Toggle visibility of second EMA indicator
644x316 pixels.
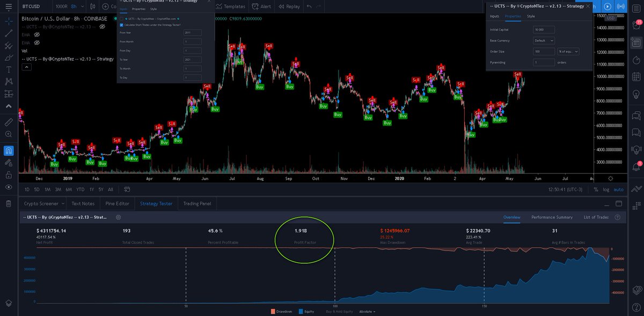[x=37, y=42]
